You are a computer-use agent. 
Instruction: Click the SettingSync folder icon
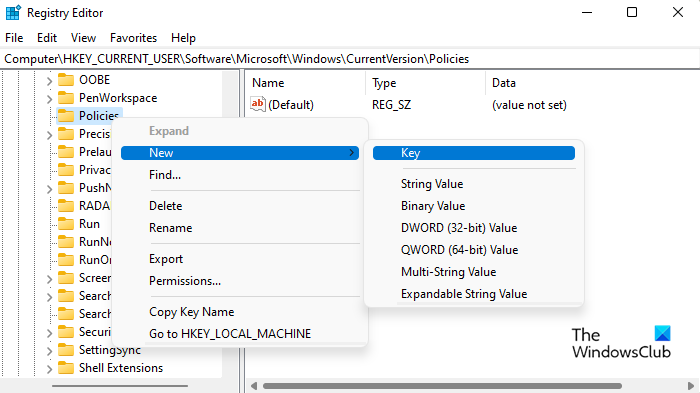click(x=66, y=350)
